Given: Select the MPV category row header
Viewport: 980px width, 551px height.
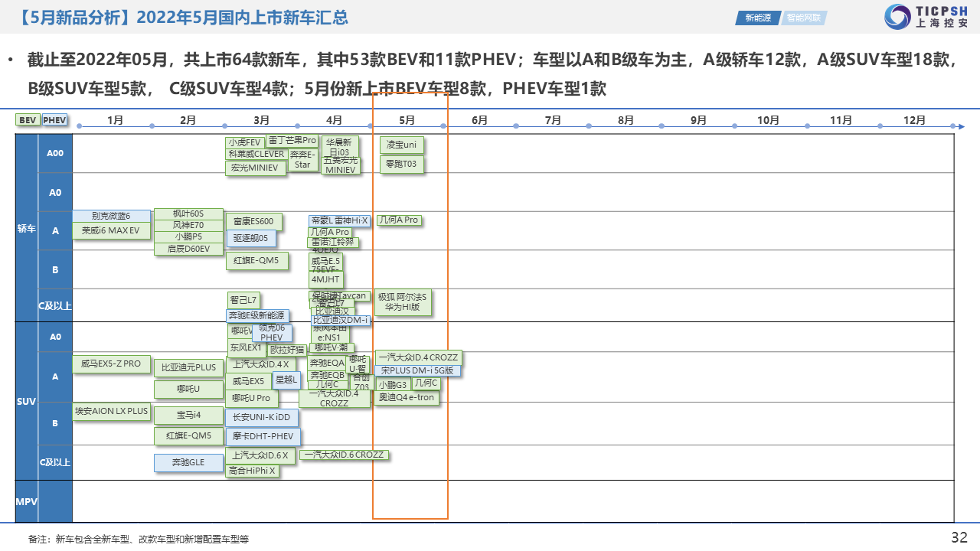Looking at the screenshot, I should click(27, 501).
